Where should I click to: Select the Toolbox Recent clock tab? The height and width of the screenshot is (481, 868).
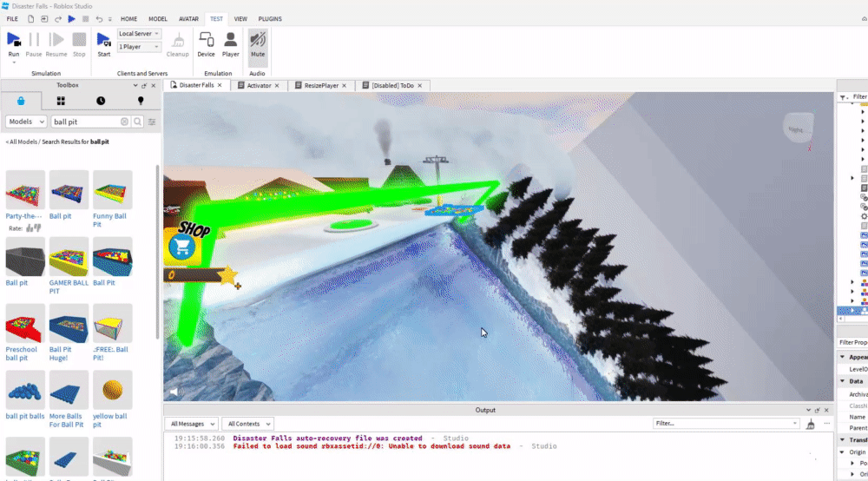tap(101, 101)
